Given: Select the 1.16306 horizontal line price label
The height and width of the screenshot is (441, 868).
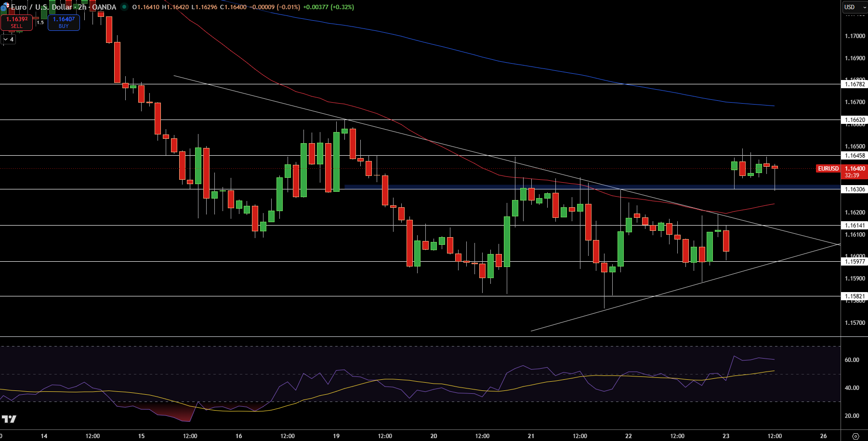Looking at the screenshot, I should point(855,189).
